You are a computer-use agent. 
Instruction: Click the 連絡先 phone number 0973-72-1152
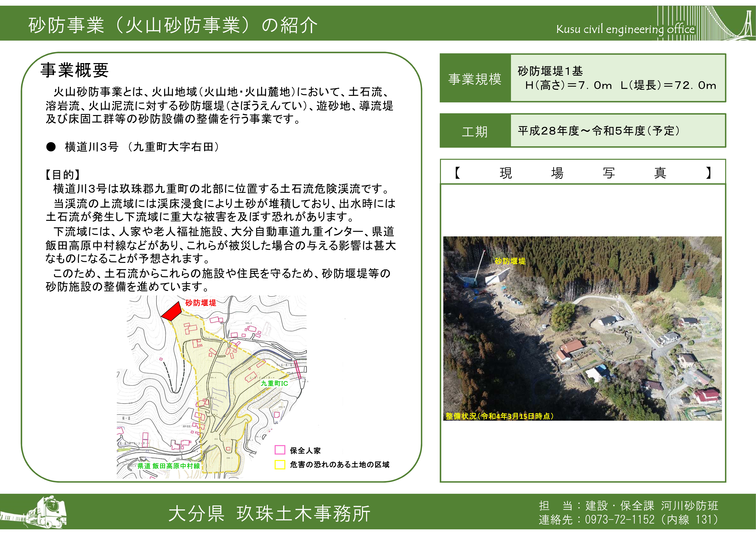[620, 520]
